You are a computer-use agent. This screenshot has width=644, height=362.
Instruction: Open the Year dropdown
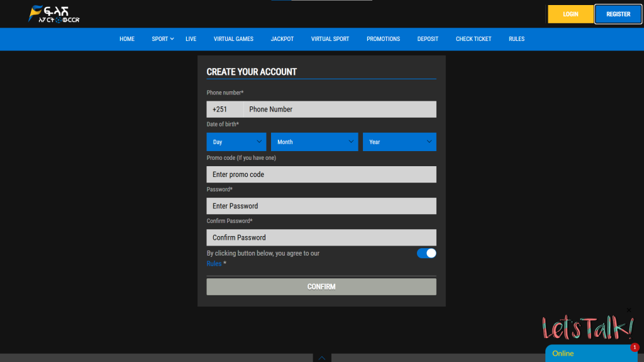(399, 142)
